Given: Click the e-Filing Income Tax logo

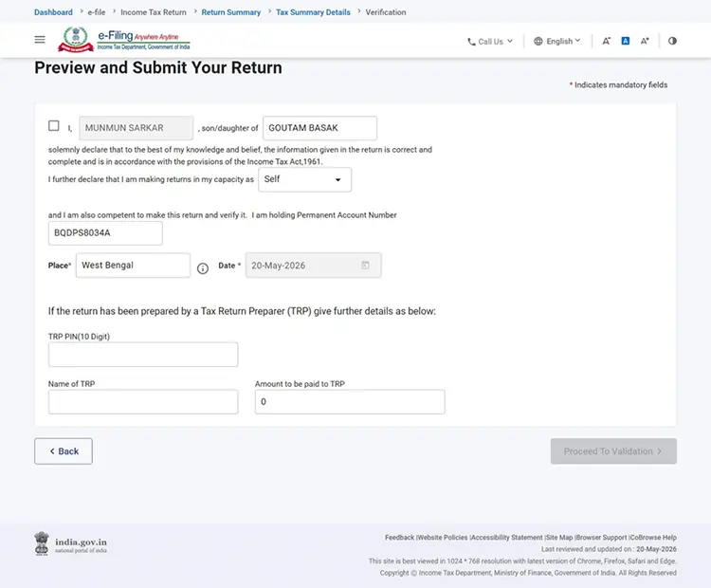Looking at the screenshot, I should pyautogui.click(x=124, y=40).
